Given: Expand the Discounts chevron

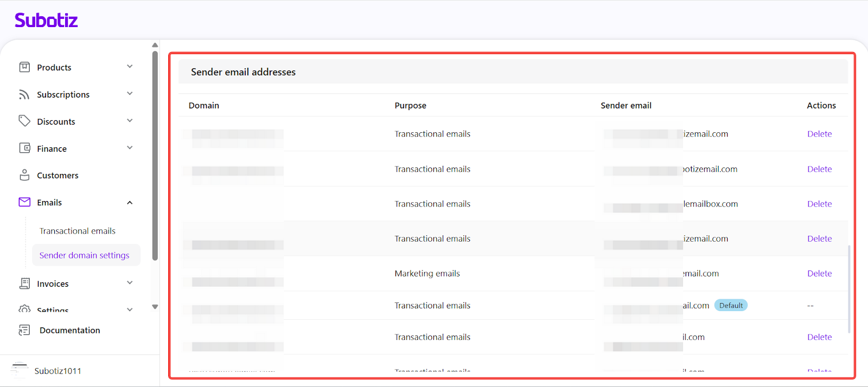Looking at the screenshot, I should (x=130, y=121).
